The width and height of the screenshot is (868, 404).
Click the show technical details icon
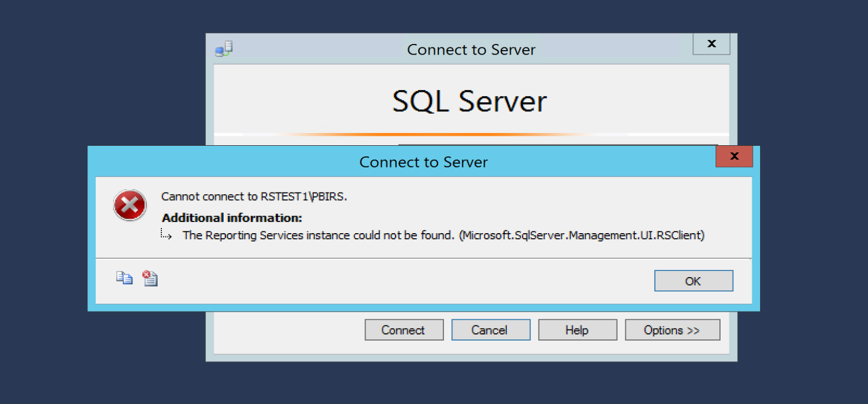(150, 278)
